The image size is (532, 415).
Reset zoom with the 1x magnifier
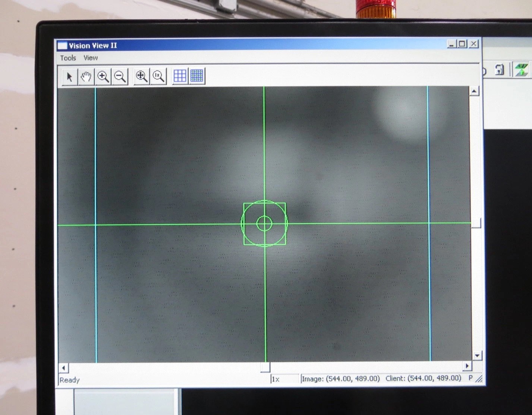(158, 76)
